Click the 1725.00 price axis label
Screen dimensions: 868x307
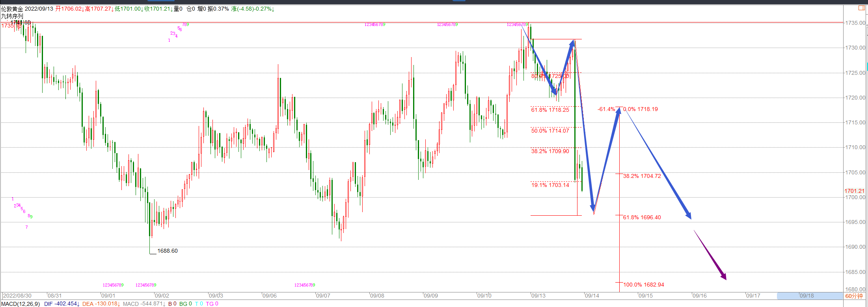tap(855, 73)
